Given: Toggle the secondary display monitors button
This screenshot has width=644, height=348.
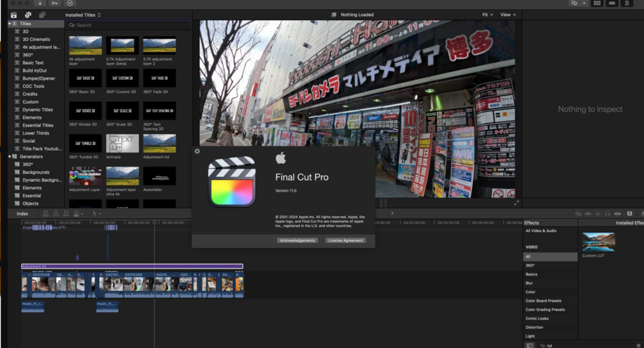Looking at the screenshot, I should (574, 3).
